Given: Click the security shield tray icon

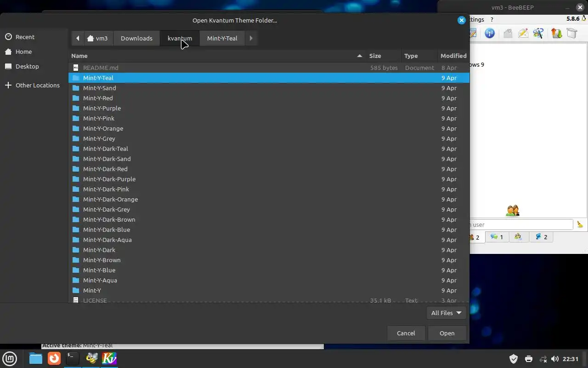Looking at the screenshot, I should [514, 359].
